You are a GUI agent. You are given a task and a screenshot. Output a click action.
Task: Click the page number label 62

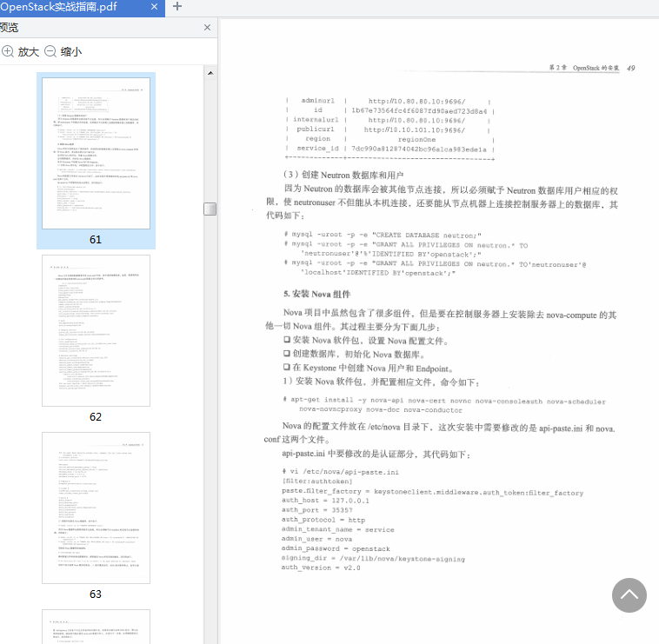pos(96,416)
